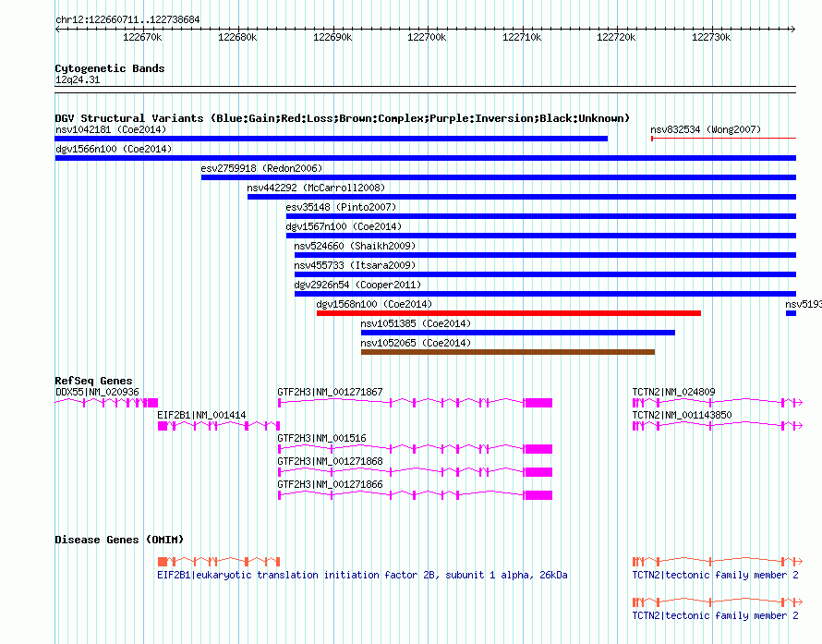Viewport: 822px width, 644px height.
Task: Select the TCTN2 NM_024809 transcript model
Action: [718, 403]
